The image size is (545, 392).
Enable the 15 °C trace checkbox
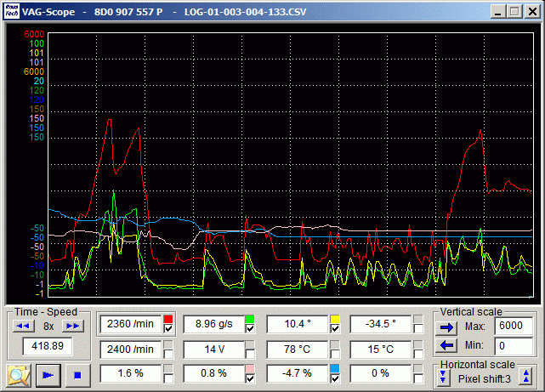coord(418,354)
